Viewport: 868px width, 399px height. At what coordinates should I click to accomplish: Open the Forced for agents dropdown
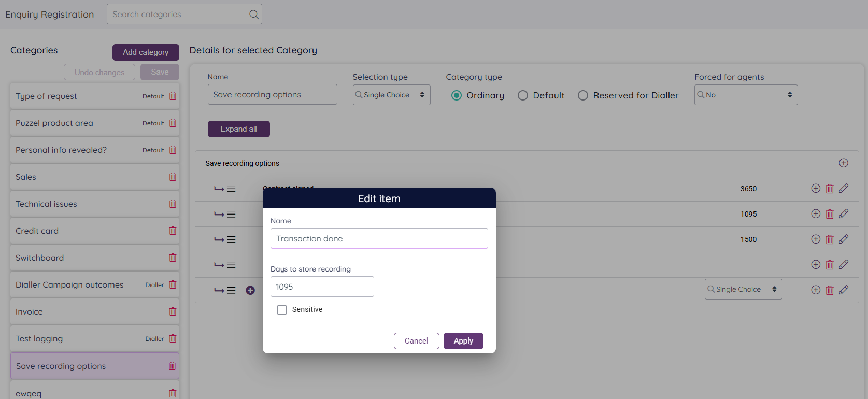[x=745, y=95]
